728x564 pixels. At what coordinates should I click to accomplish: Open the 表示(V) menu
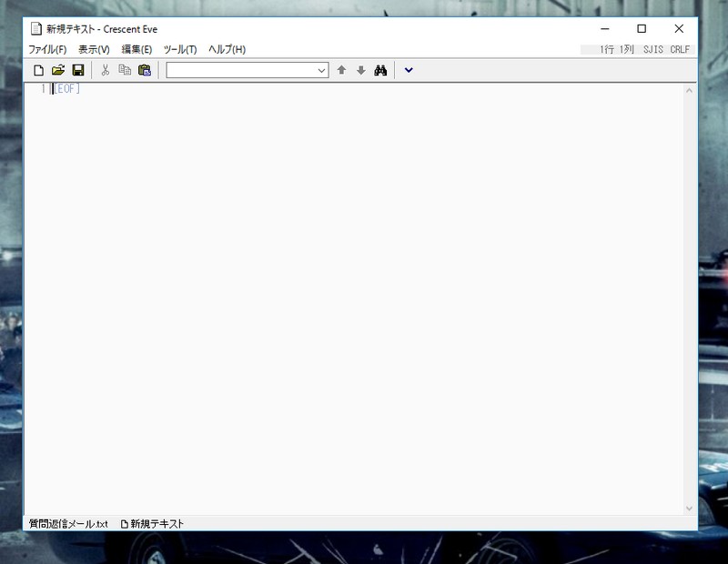94,49
